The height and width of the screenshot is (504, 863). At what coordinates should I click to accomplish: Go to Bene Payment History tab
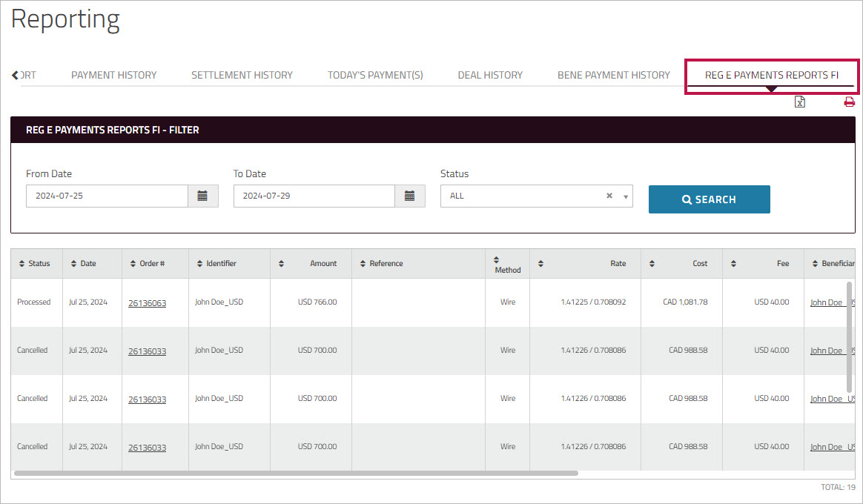613,75
